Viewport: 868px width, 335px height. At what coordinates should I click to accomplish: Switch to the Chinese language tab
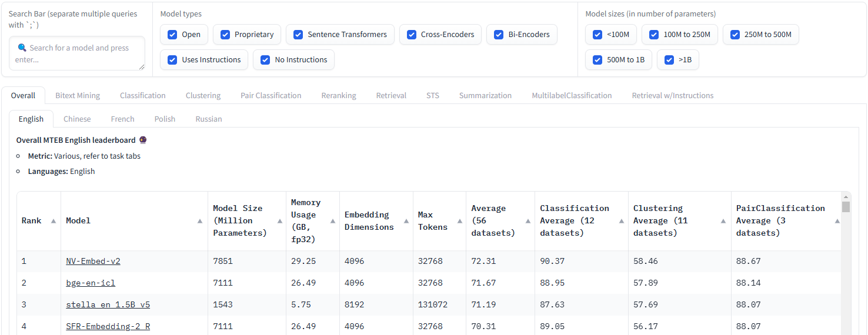tap(77, 119)
